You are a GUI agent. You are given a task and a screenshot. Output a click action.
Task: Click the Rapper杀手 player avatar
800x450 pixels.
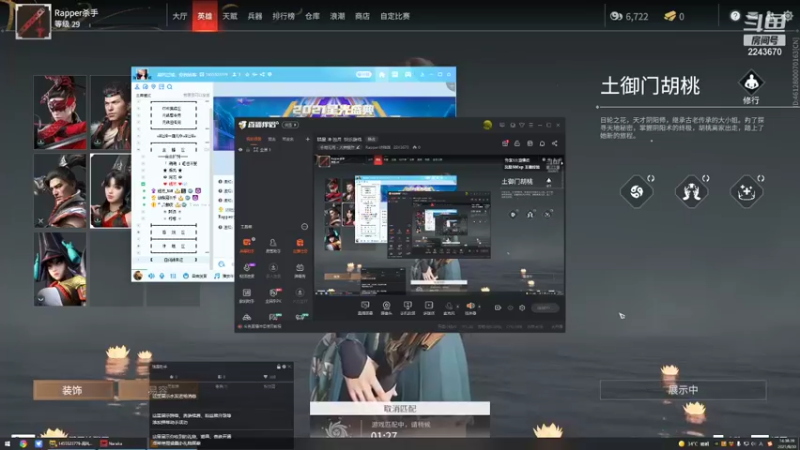[33, 21]
